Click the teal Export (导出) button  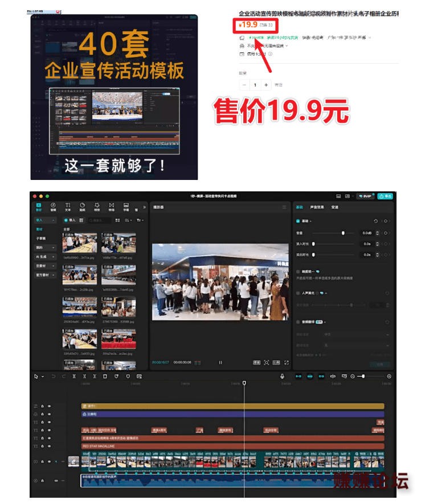385,196
